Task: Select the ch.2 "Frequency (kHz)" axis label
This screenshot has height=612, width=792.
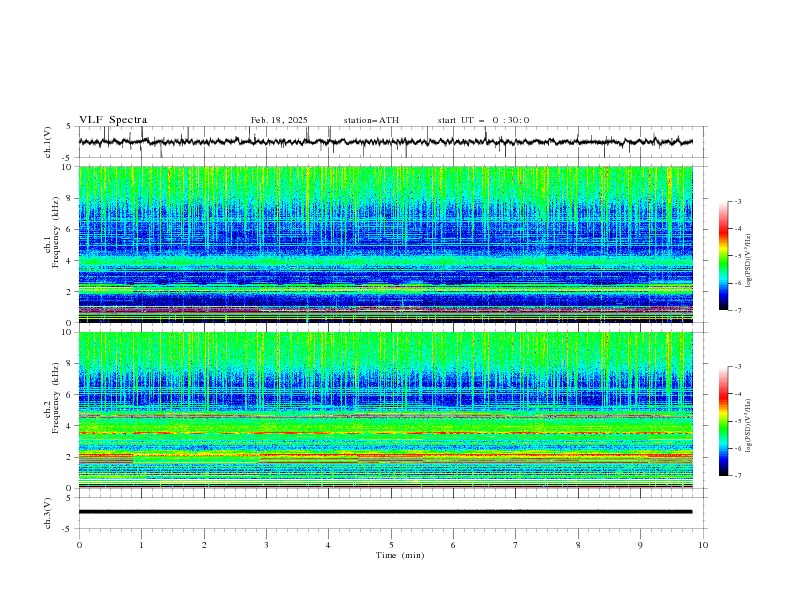Action: (56, 397)
